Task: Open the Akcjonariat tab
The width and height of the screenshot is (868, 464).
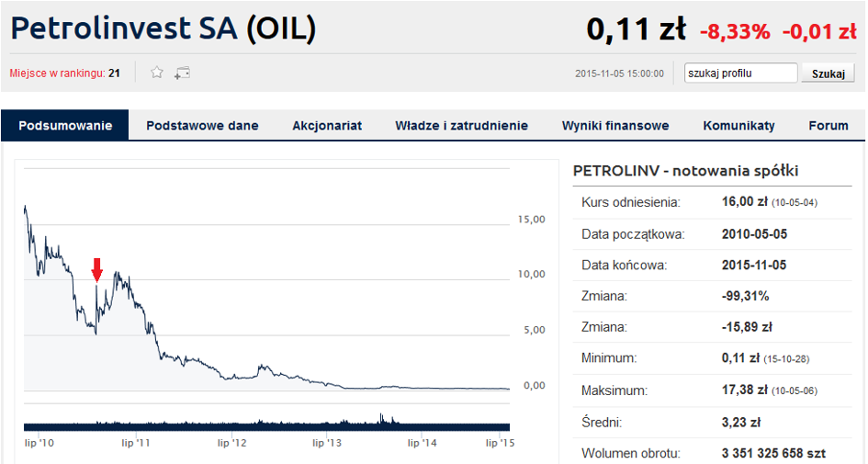Action: click(x=327, y=126)
